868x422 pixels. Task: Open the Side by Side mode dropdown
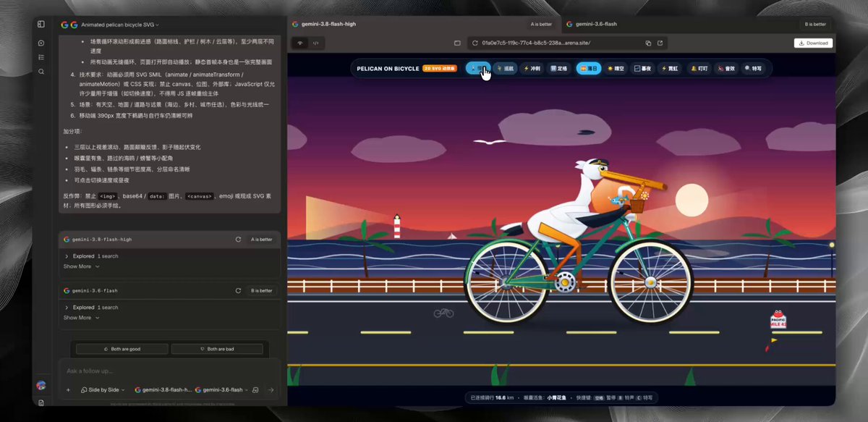point(102,389)
